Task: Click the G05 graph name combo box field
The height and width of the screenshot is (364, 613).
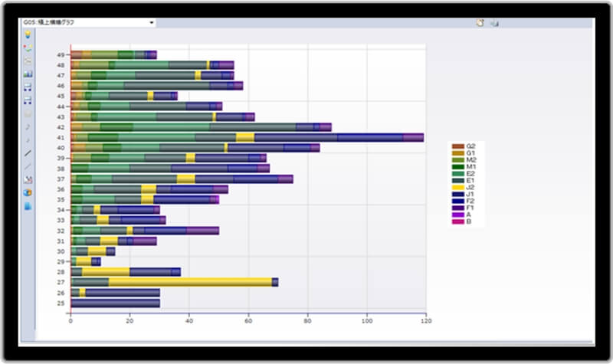Action: click(84, 23)
